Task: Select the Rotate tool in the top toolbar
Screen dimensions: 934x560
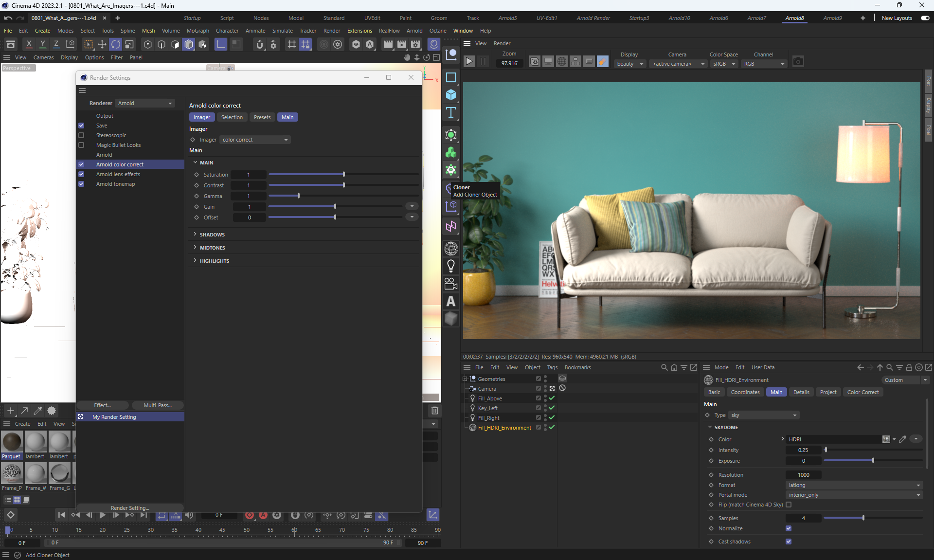Action: coord(116,45)
